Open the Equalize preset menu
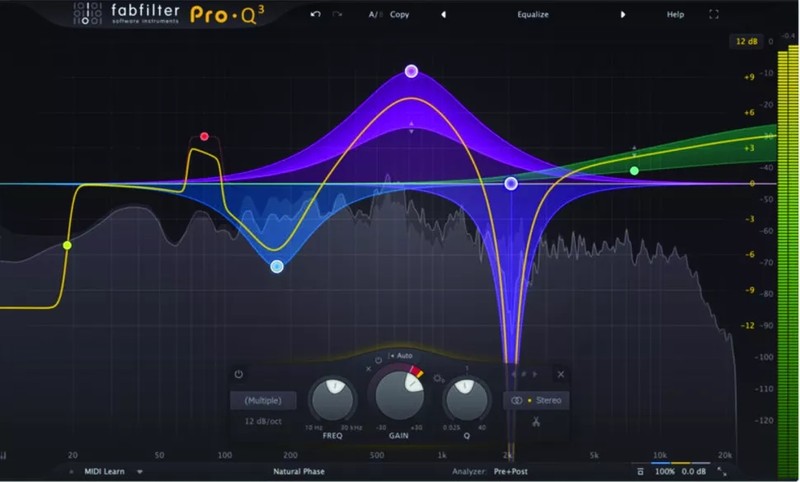Image resolution: width=800 pixels, height=482 pixels. tap(533, 14)
